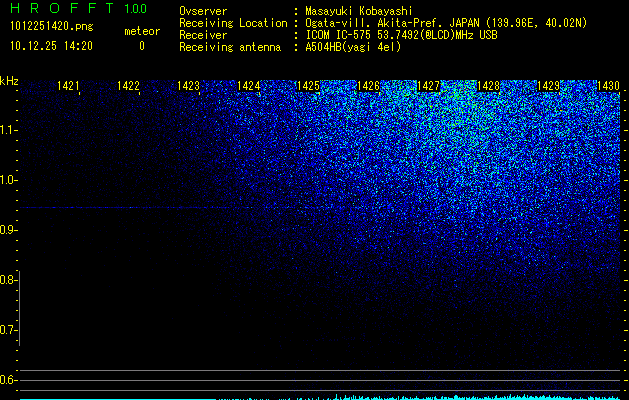
Task: Click the Receiving Location label
Action: 233,23
